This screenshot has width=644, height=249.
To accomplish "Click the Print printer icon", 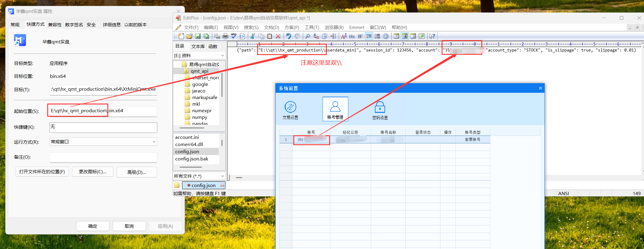I will point(225,36).
